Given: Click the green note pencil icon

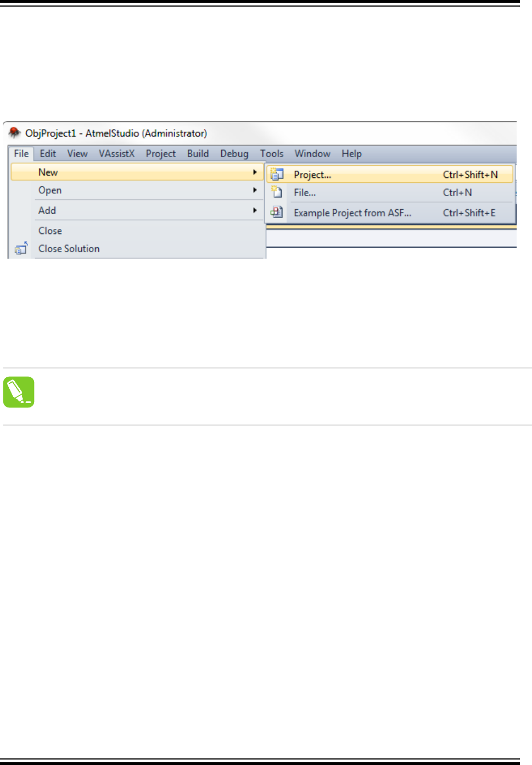Looking at the screenshot, I should point(19,392).
